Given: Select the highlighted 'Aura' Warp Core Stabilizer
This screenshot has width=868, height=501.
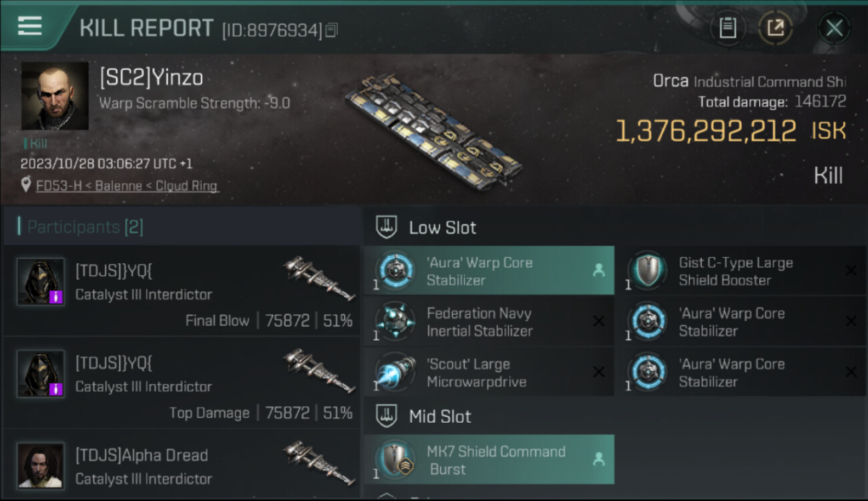Looking at the screenshot, I should click(489, 271).
